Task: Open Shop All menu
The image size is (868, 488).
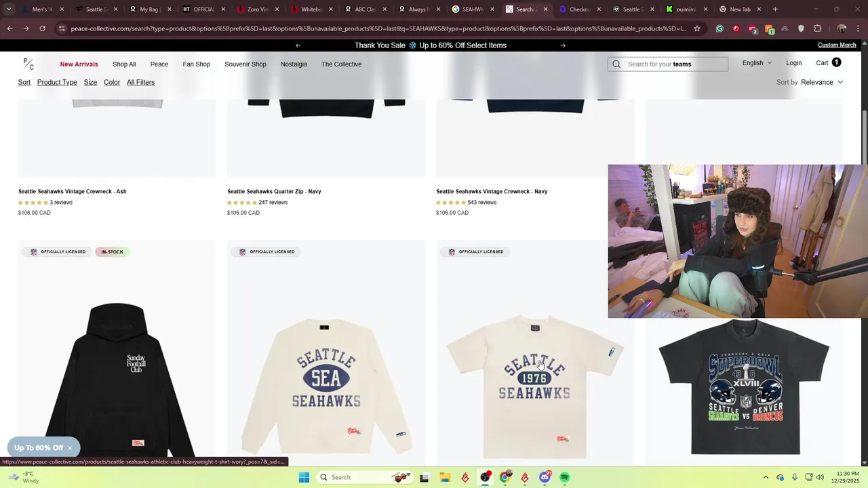Action: coord(124,64)
